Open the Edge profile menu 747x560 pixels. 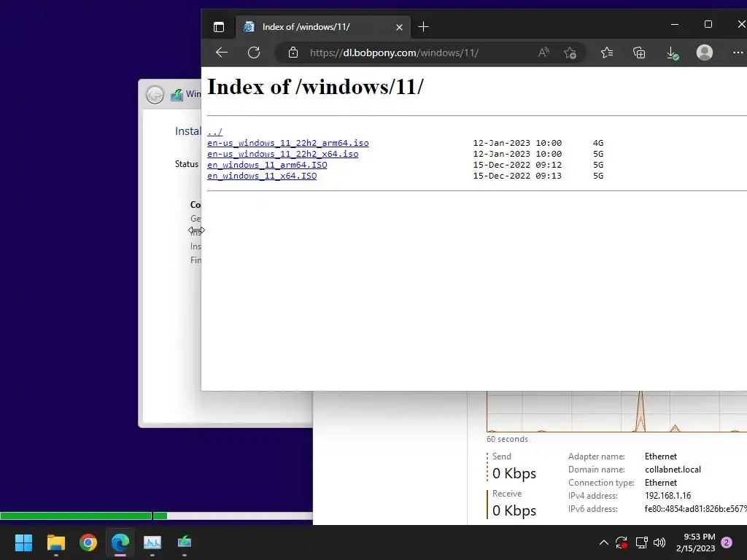[x=705, y=52]
